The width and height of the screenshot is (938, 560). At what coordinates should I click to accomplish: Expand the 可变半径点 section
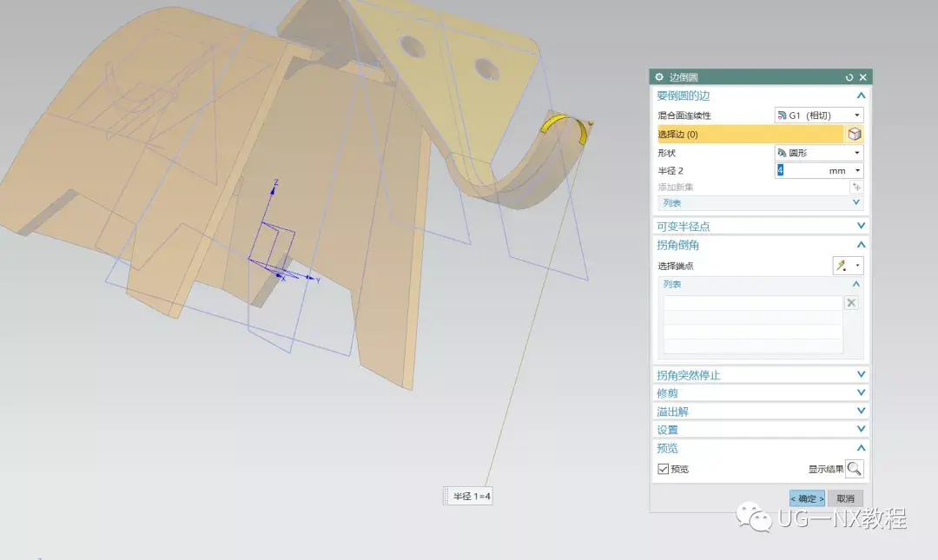pyautogui.click(x=861, y=226)
